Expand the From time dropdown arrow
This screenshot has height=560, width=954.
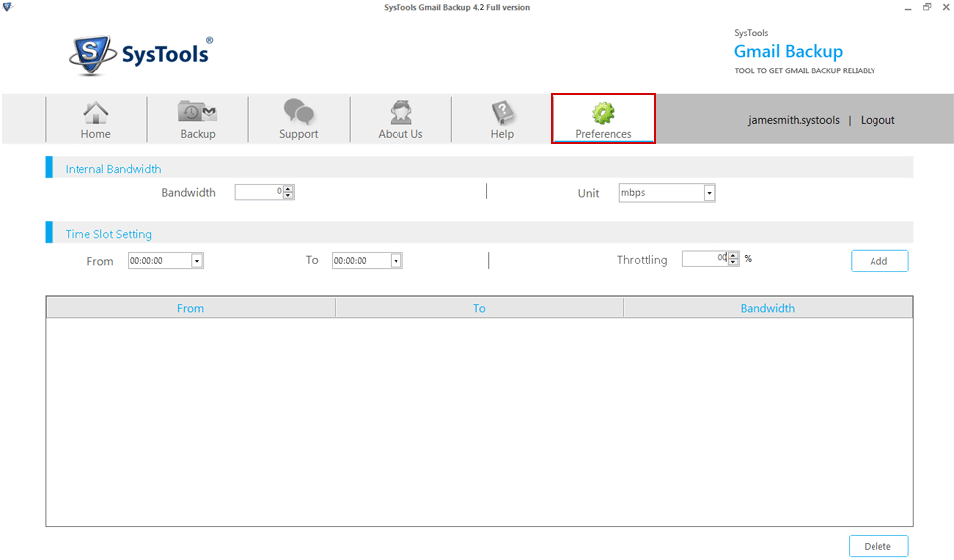point(197,261)
